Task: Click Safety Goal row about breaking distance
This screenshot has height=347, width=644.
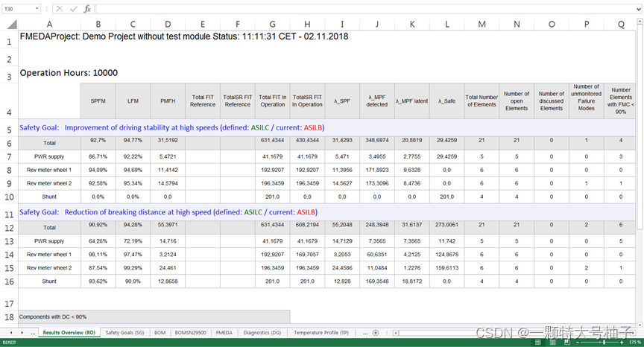Action: coord(327,212)
